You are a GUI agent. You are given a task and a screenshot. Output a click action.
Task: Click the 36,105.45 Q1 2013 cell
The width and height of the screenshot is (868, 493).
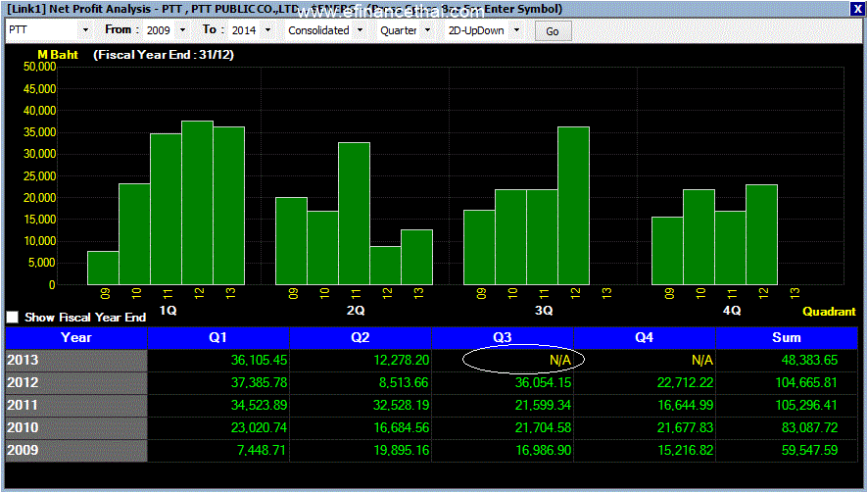click(x=218, y=361)
